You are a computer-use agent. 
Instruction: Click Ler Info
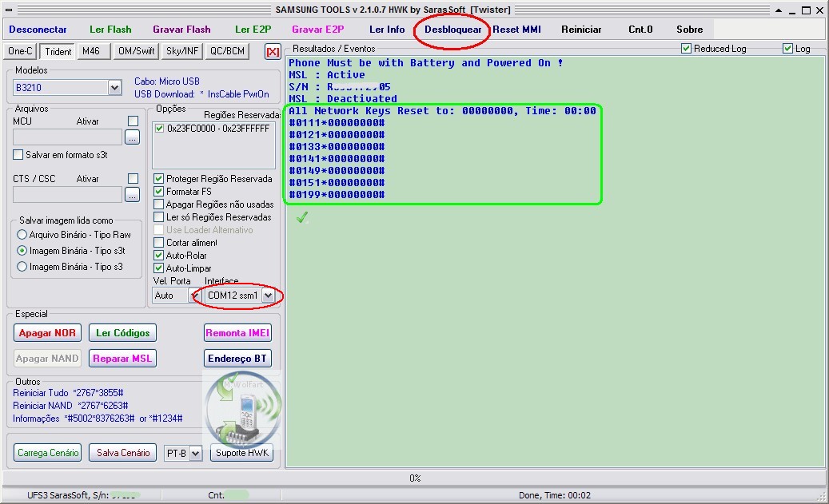tap(387, 30)
